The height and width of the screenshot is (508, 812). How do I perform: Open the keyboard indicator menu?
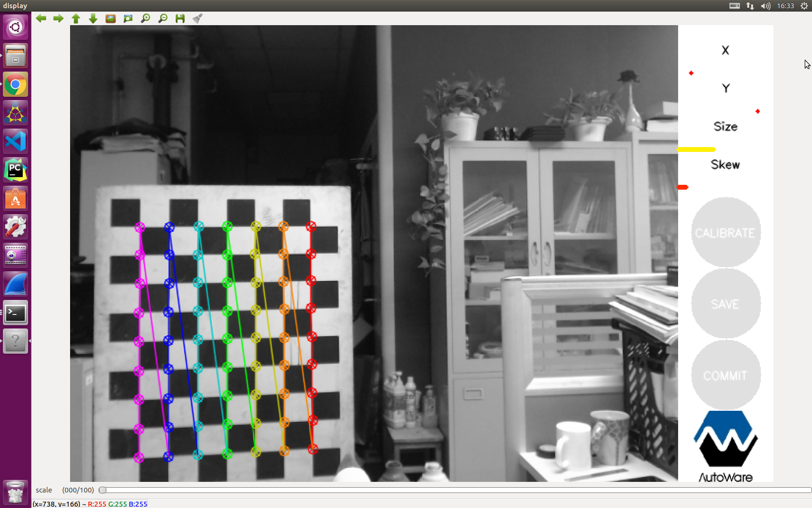pos(734,5)
